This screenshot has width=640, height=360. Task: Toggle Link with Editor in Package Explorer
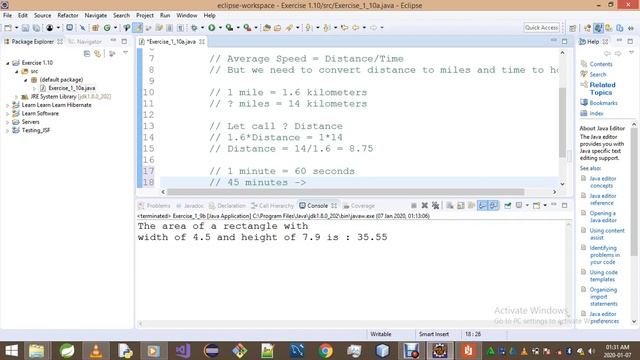98,53
